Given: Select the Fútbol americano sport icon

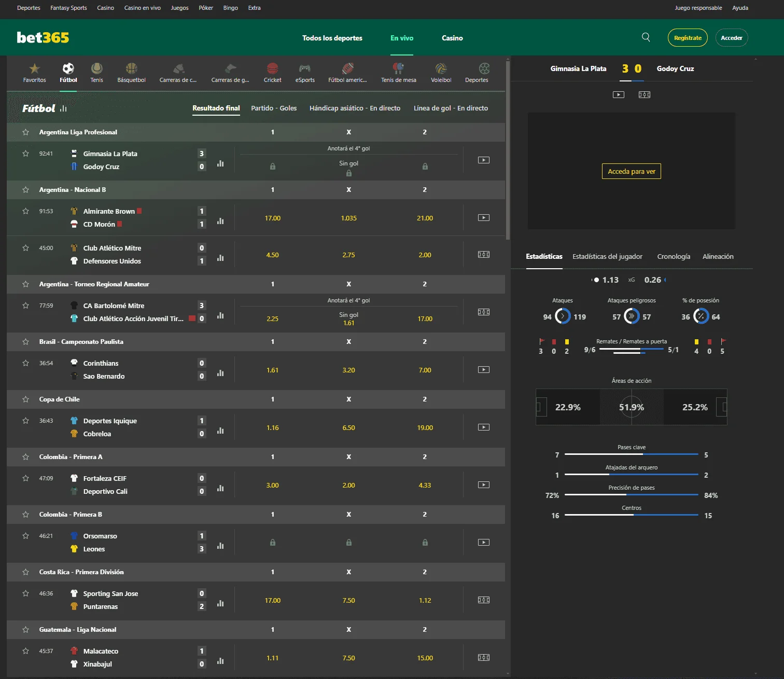Looking at the screenshot, I should tap(347, 73).
